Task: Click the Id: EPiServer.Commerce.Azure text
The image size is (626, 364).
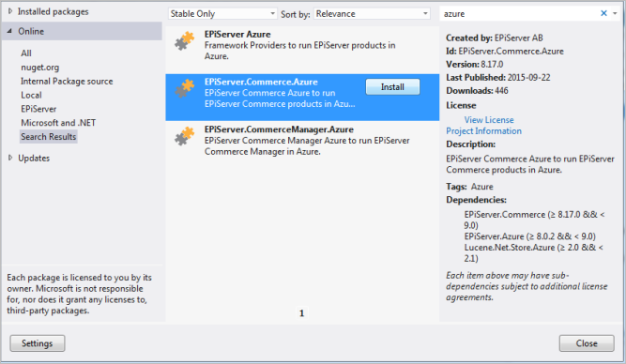Action: (505, 51)
